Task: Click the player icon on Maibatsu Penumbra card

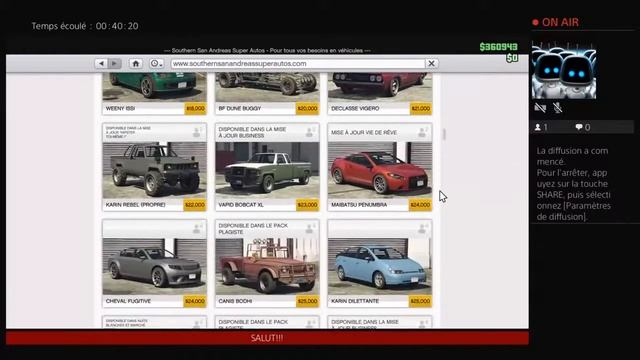Action: [x=422, y=132]
